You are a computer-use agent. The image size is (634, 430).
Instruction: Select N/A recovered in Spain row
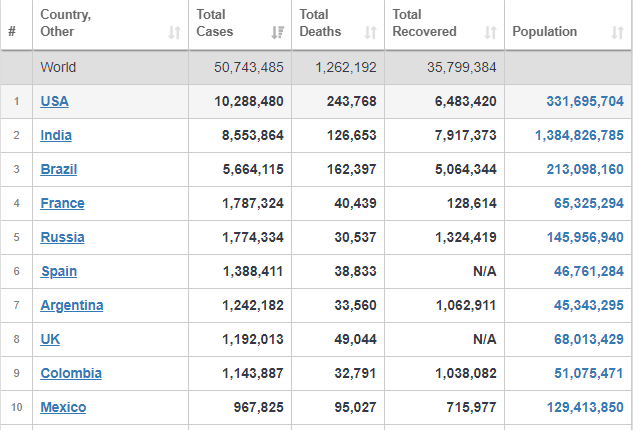[484, 271]
